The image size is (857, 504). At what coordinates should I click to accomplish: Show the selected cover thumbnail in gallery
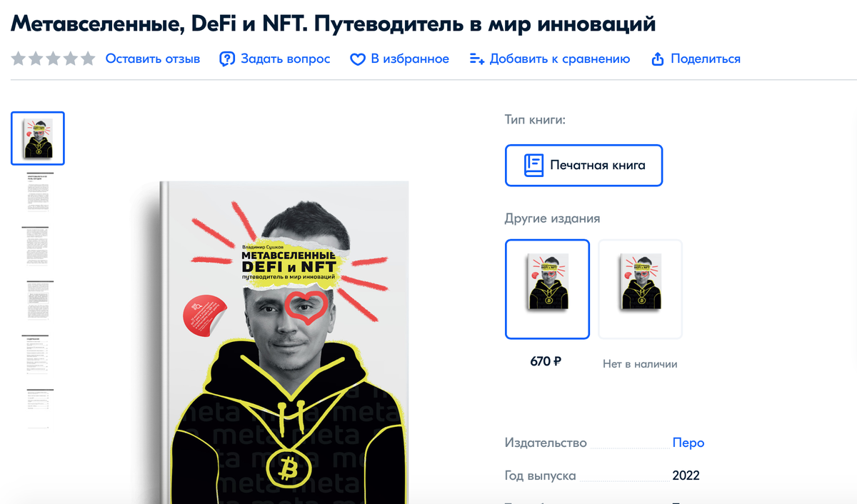(x=38, y=138)
